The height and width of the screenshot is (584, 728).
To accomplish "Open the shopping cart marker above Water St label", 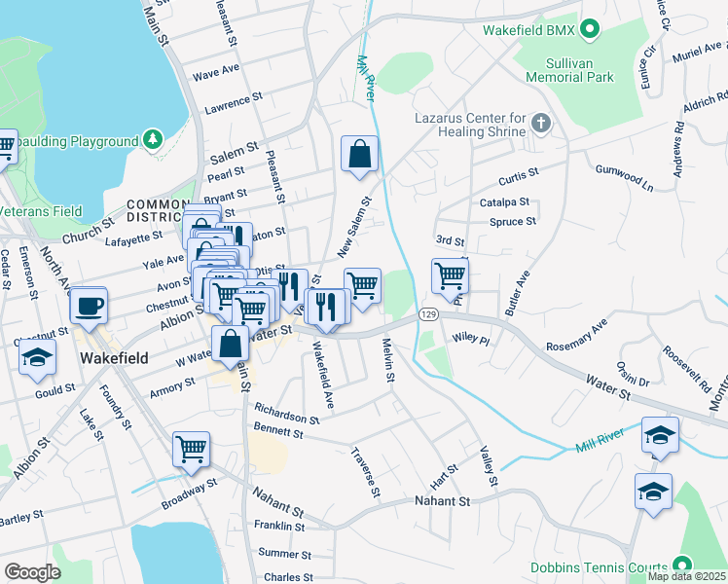I will tap(251, 310).
